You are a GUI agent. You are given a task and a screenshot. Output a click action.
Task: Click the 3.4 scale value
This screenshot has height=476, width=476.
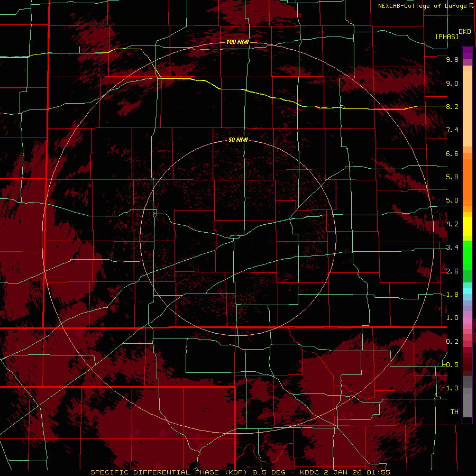(452, 248)
